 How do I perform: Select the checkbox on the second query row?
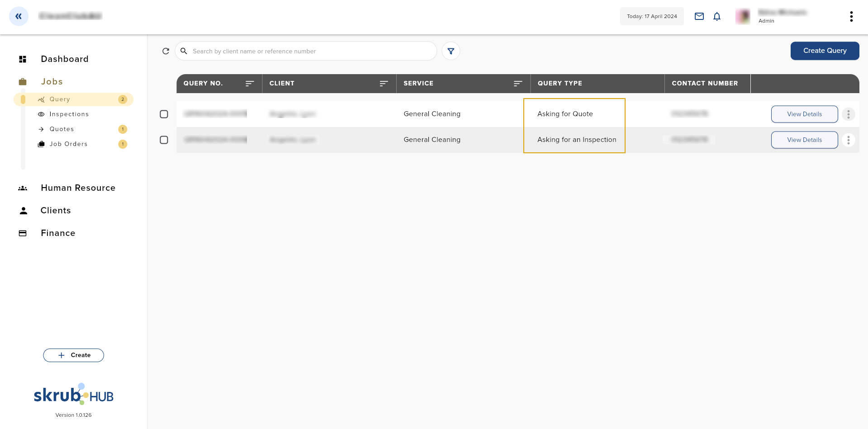(x=164, y=140)
